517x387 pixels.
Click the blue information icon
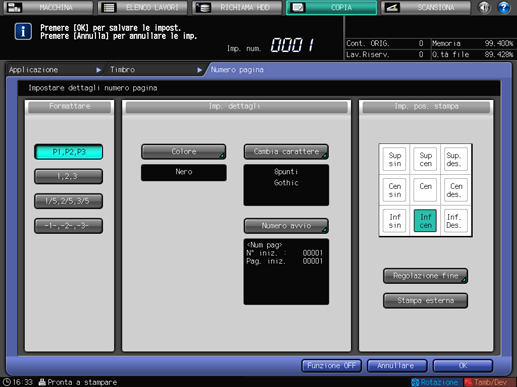coord(23,32)
